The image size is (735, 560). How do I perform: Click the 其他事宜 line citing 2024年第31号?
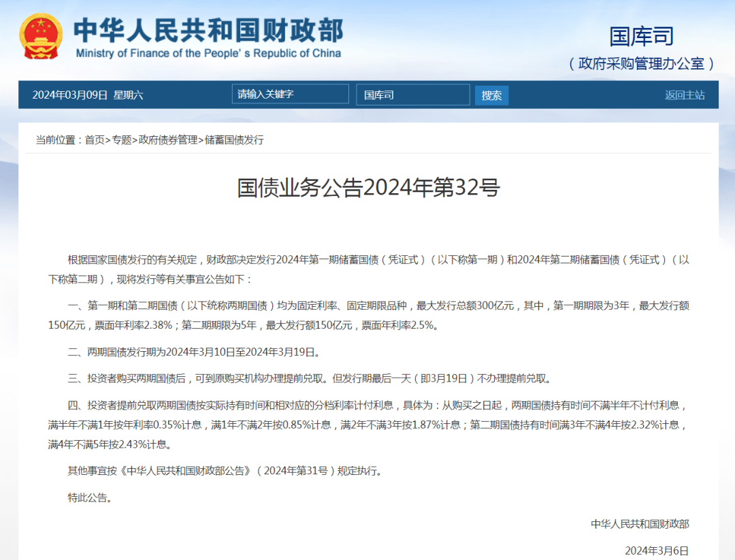point(225,471)
